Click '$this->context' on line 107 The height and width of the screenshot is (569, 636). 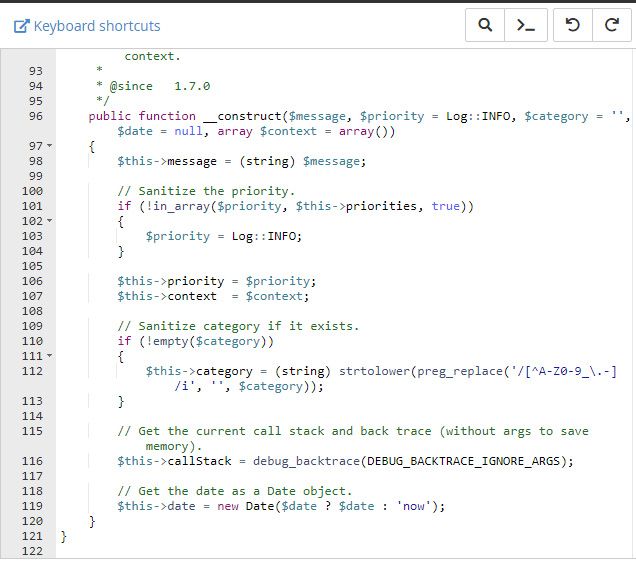[x=167, y=296]
